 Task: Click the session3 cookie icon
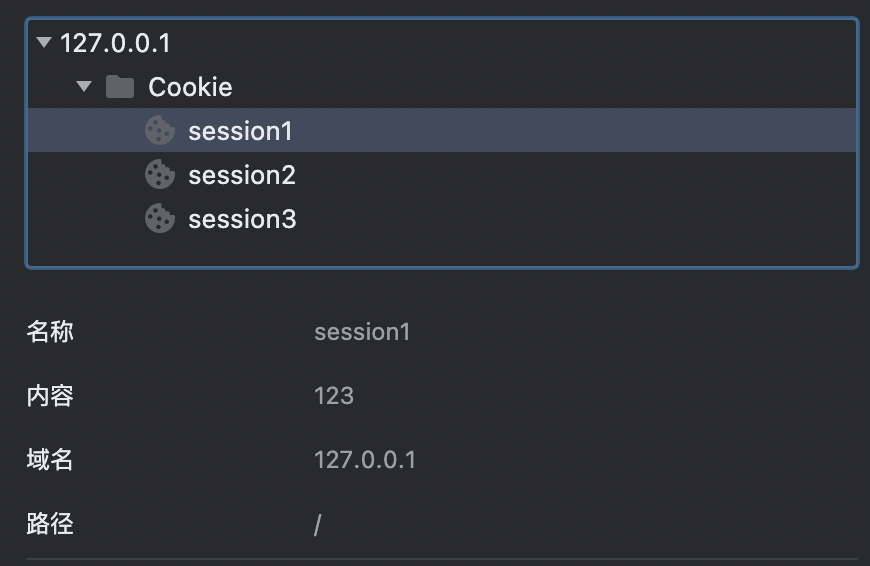pyautogui.click(x=160, y=218)
